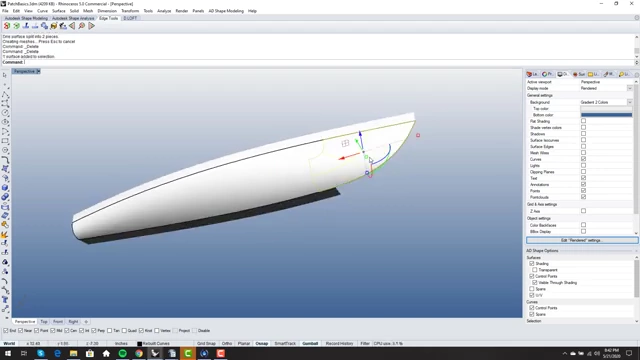Open the Background type dropdown
The height and width of the screenshot is (360, 640).
(630, 102)
